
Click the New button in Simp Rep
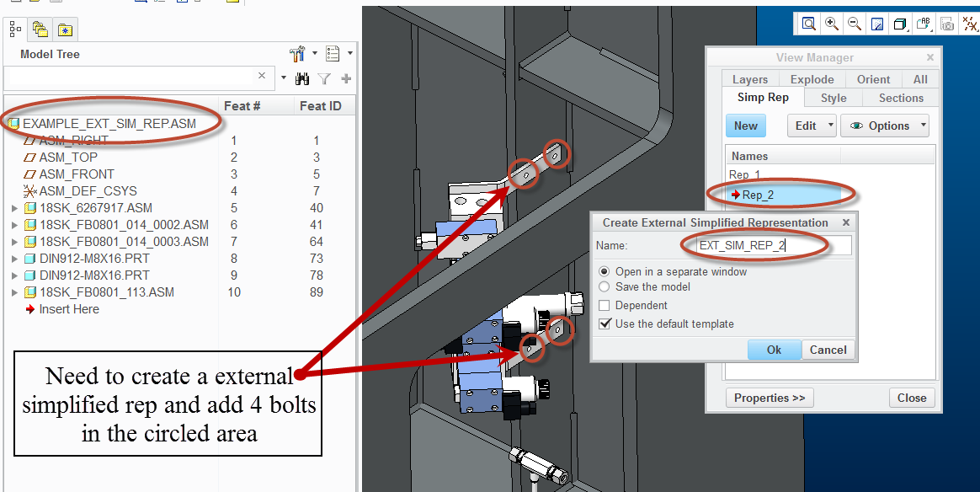point(745,126)
